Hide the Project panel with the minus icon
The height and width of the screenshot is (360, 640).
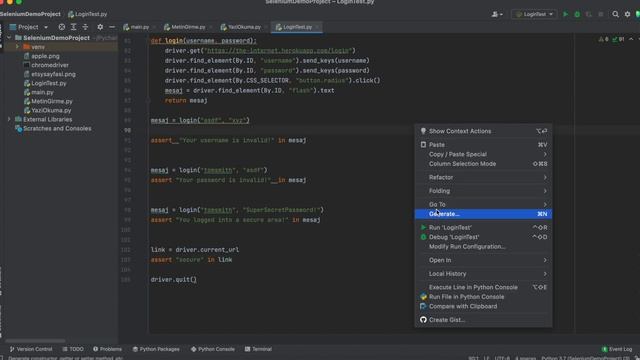(x=112, y=27)
